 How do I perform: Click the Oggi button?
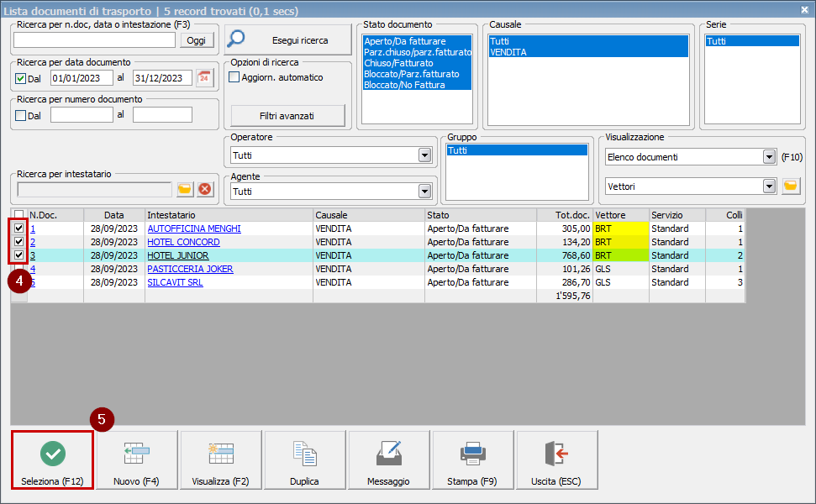click(196, 40)
